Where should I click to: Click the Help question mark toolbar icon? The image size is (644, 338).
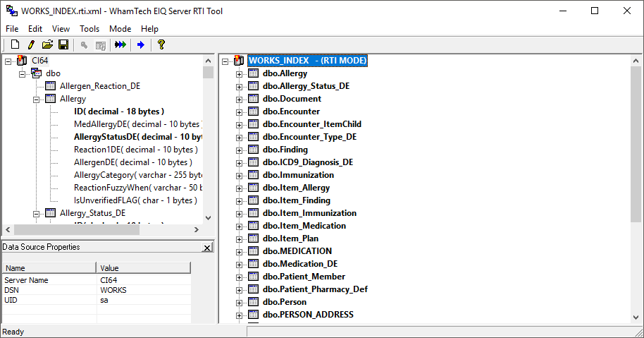161,44
